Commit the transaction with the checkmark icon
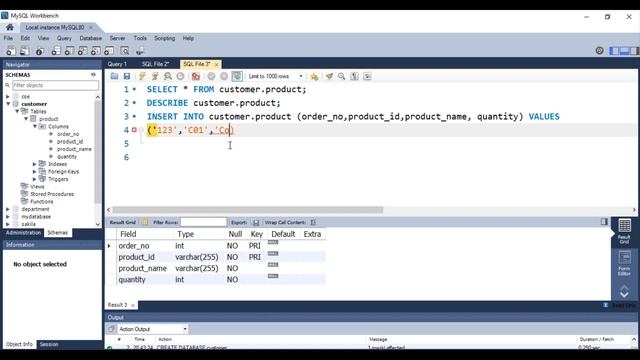 pos(211,76)
